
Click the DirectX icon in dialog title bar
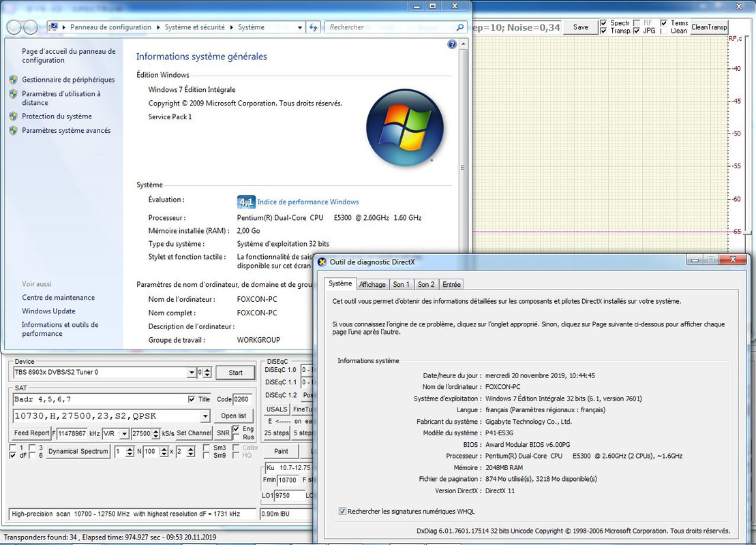(322, 262)
